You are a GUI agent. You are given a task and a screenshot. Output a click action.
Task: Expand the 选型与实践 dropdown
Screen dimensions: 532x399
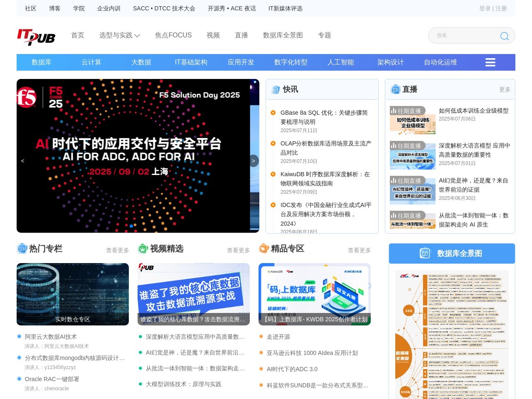coord(120,35)
